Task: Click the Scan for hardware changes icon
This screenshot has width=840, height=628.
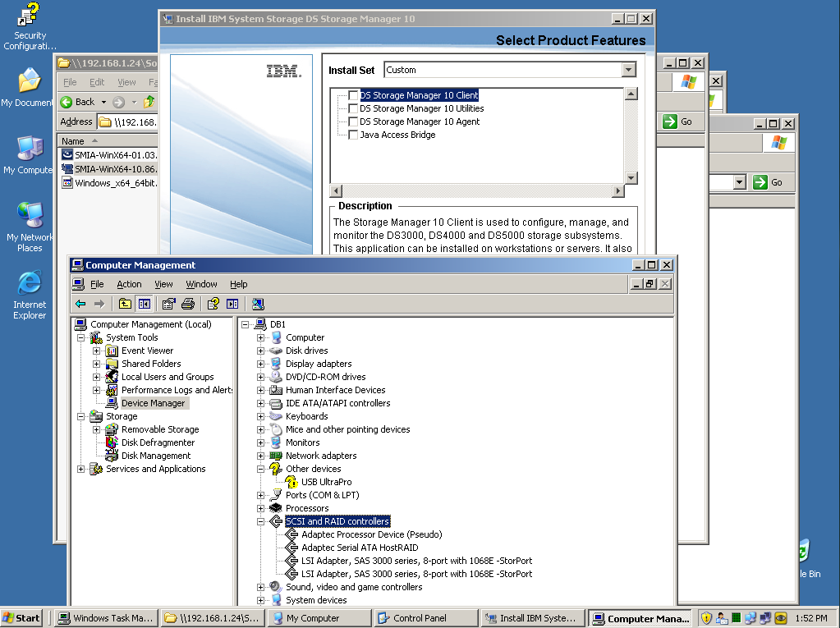Action: pos(258,304)
